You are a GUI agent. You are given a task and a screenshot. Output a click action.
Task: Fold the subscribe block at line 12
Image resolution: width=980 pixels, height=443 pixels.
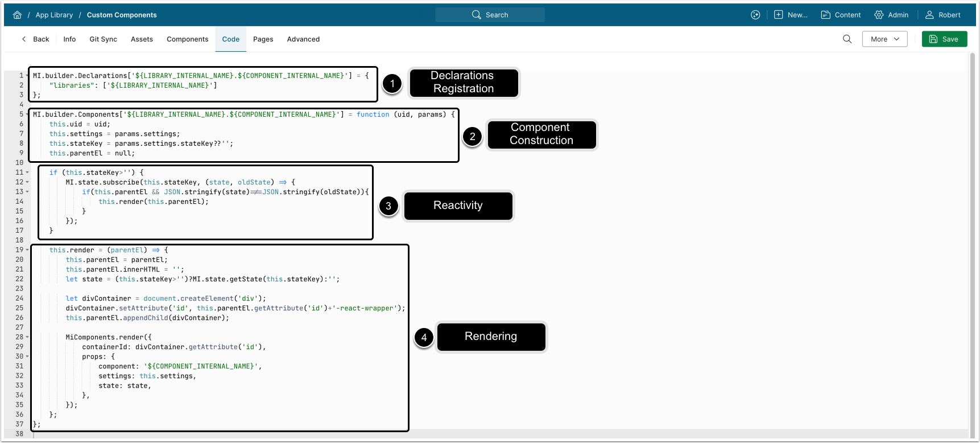tap(27, 182)
